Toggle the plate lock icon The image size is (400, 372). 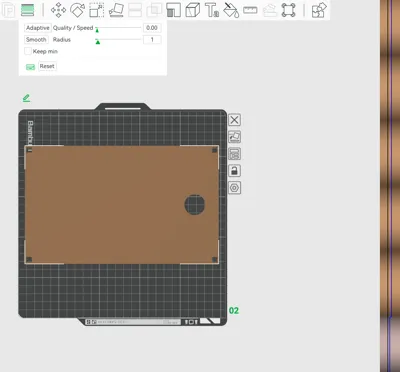click(x=234, y=171)
